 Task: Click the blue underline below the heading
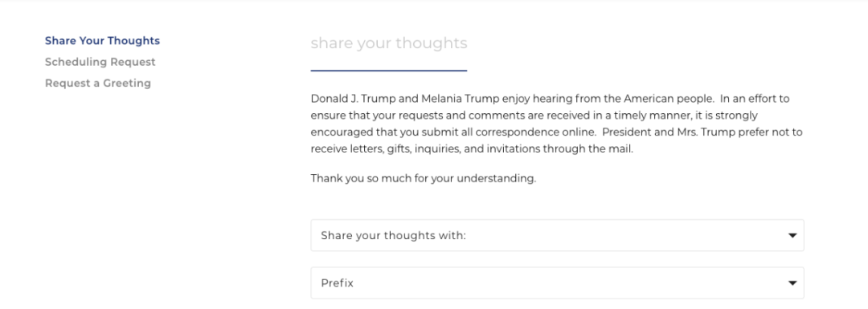[389, 70]
